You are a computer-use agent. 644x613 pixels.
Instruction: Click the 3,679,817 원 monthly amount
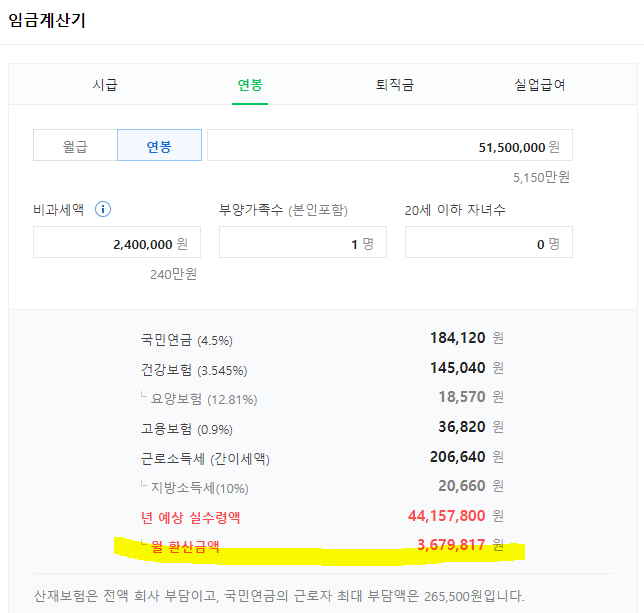coord(460,545)
